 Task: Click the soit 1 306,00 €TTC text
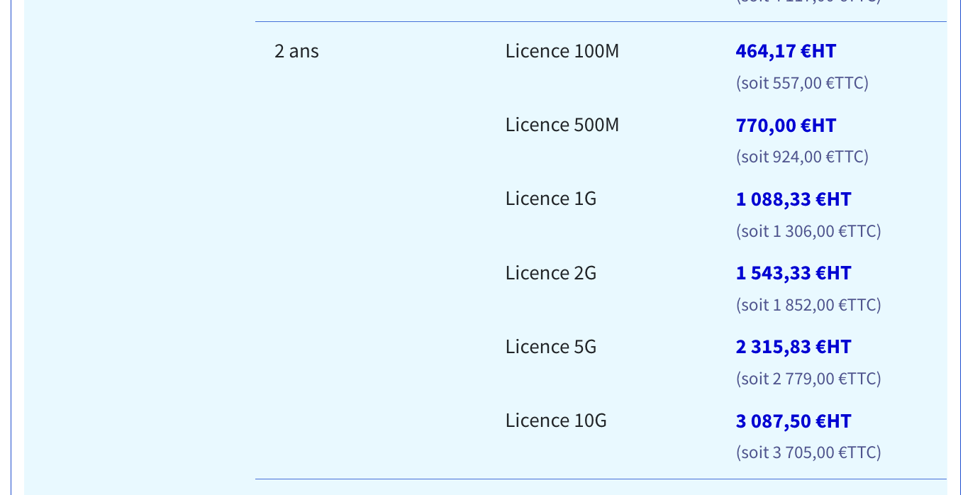[808, 231]
